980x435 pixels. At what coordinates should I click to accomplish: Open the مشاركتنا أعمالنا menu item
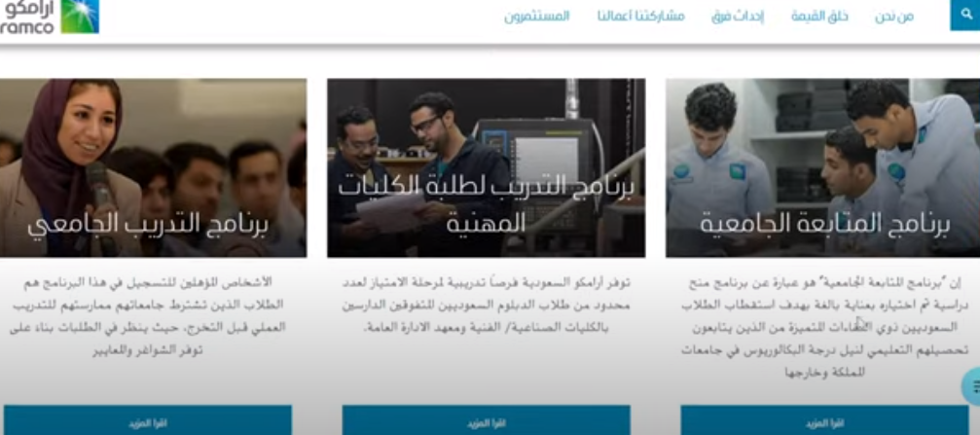tap(640, 17)
